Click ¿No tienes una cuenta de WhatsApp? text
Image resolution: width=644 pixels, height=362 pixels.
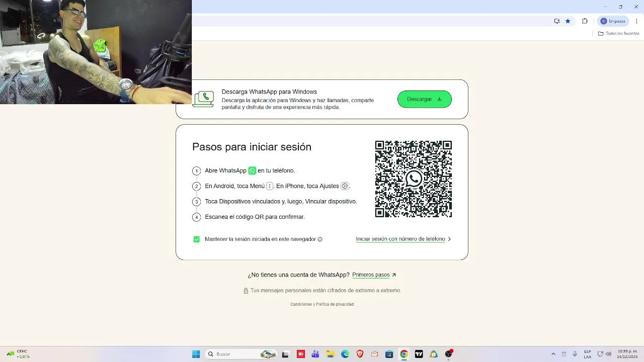point(298,275)
